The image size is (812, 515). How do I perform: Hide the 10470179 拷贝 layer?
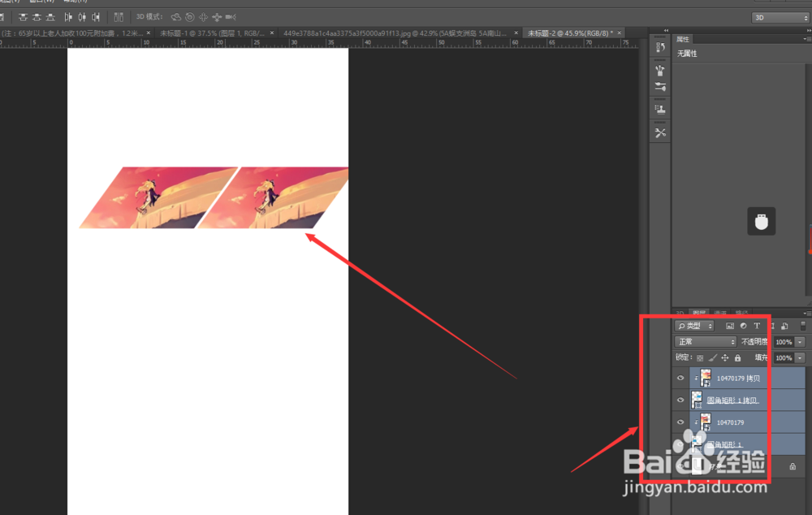680,379
